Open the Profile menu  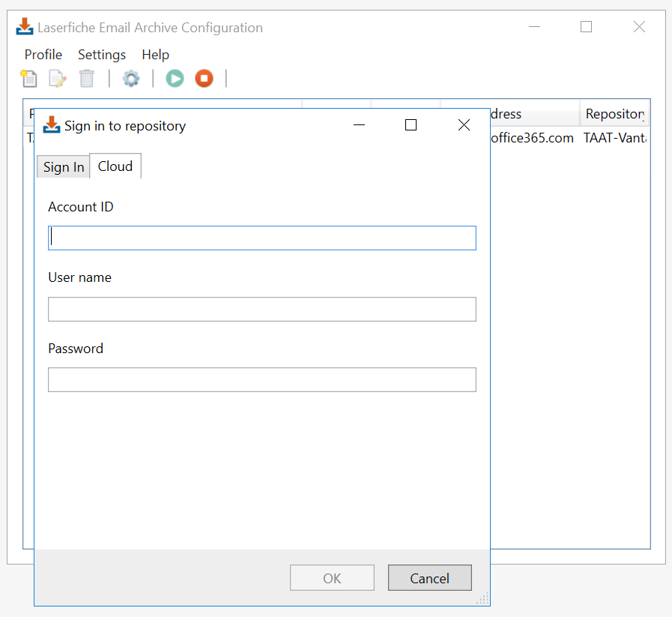[x=43, y=55]
